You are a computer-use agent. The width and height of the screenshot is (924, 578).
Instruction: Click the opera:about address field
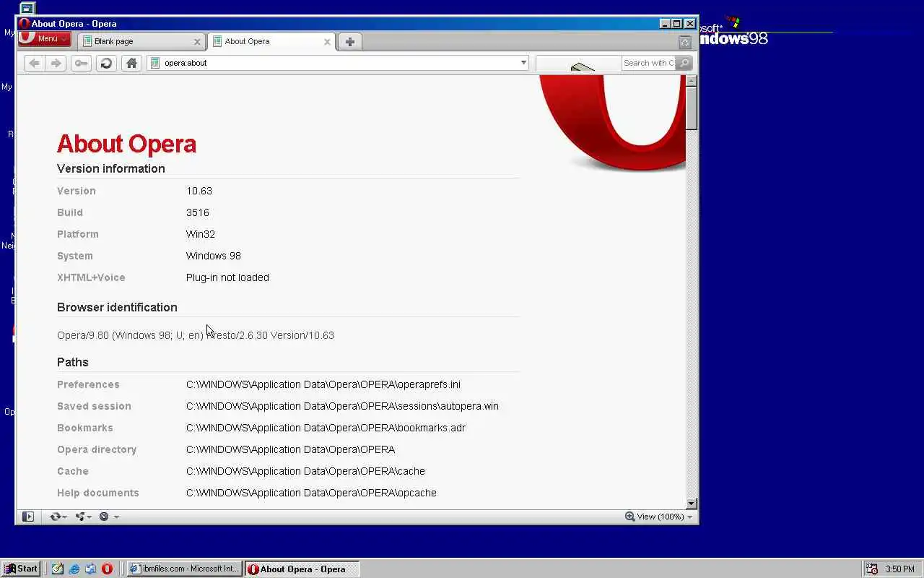tap(339, 63)
